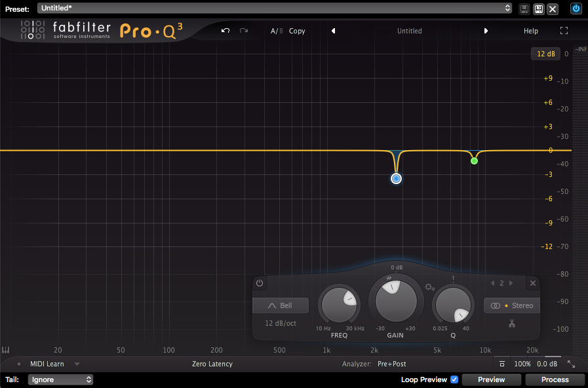Select next band arrow

coord(511,283)
